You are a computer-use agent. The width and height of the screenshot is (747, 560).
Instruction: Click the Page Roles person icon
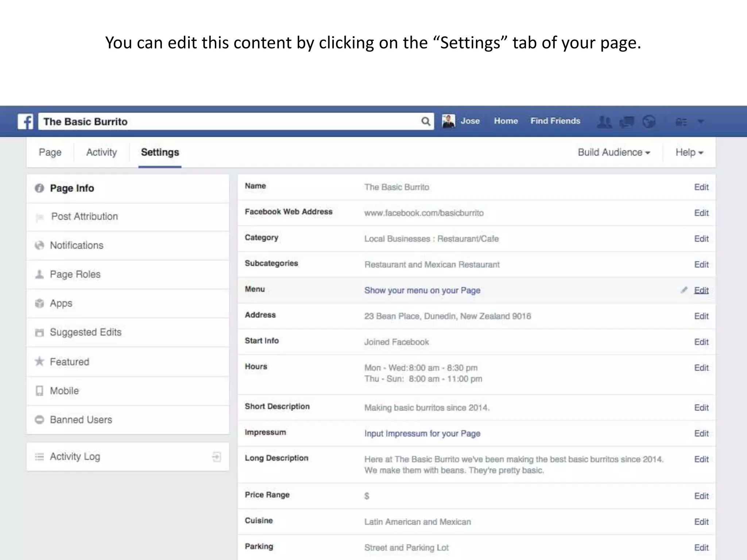click(39, 274)
